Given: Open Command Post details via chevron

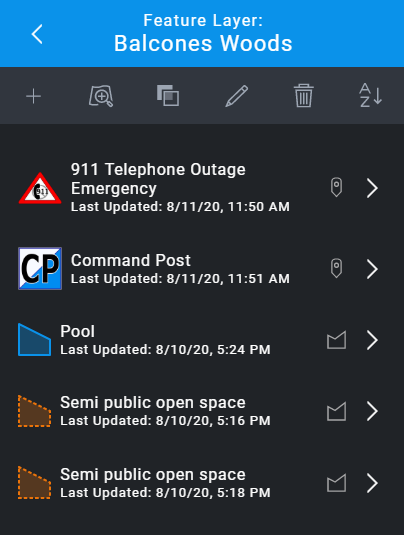Looking at the screenshot, I should click(372, 269).
